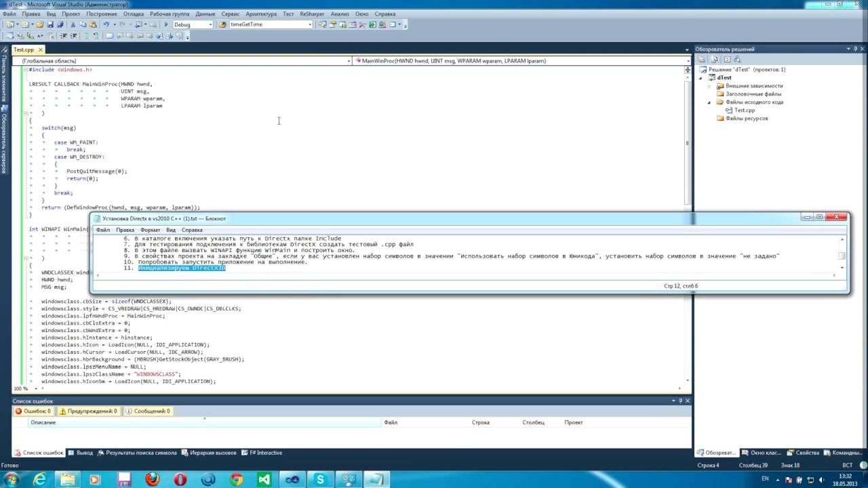The height and width of the screenshot is (488, 868).
Task: Click the Cut scissors icon
Action: 73,24
